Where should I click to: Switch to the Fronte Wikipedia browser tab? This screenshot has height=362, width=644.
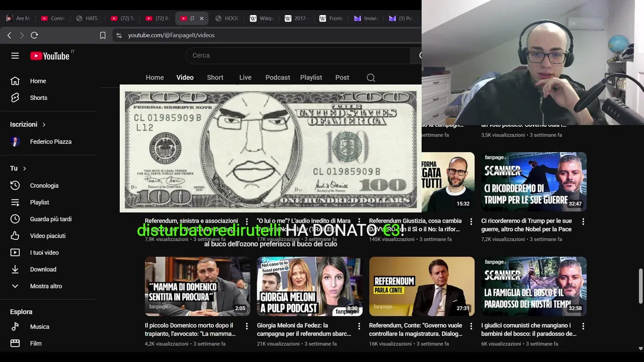point(332,19)
